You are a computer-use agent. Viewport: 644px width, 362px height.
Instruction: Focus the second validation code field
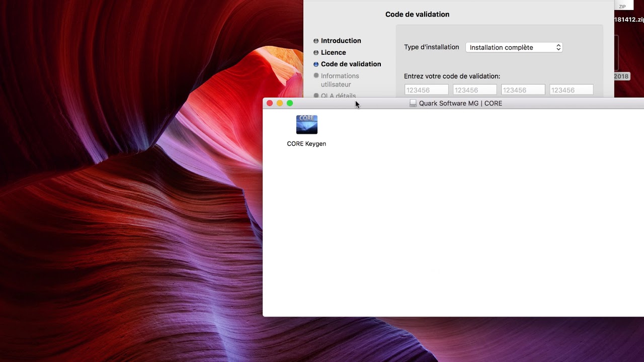point(474,90)
